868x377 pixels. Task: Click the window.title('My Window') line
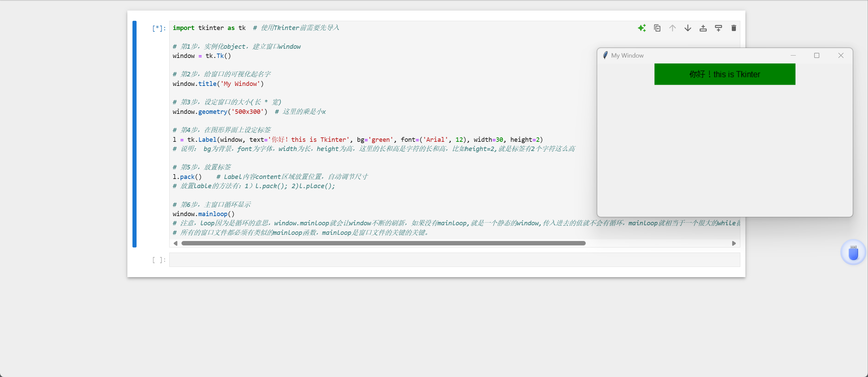[x=218, y=84]
